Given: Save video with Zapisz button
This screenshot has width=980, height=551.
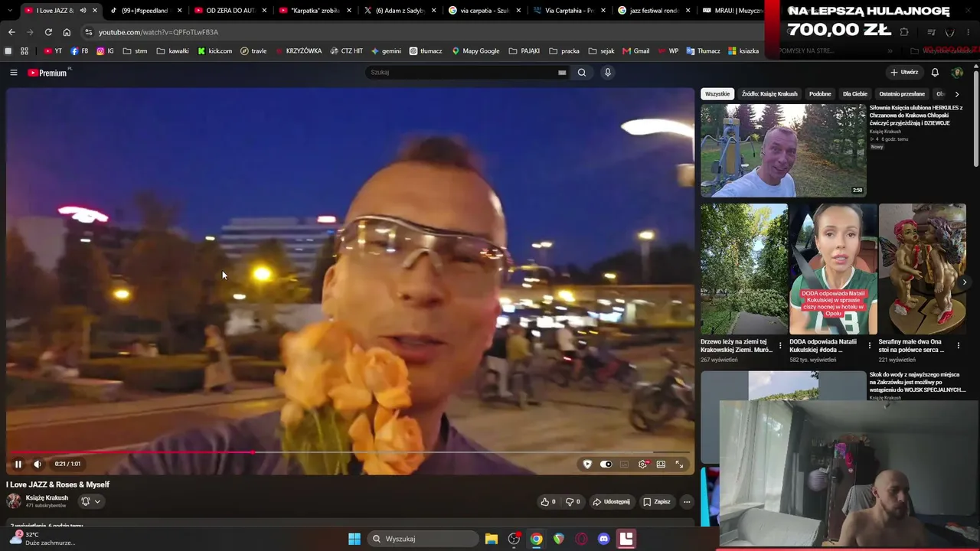Looking at the screenshot, I should pyautogui.click(x=657, y=502).
